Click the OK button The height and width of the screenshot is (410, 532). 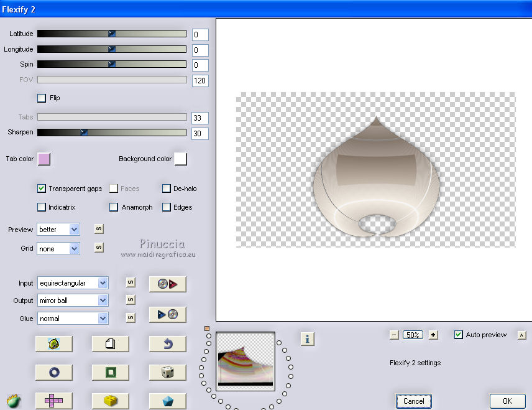coord(507,401)
